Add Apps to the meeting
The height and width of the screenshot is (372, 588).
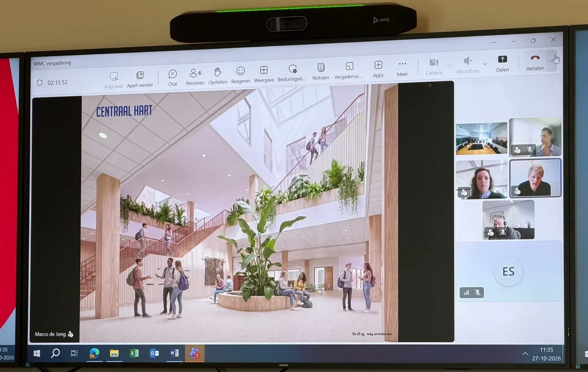pos(378,70)
